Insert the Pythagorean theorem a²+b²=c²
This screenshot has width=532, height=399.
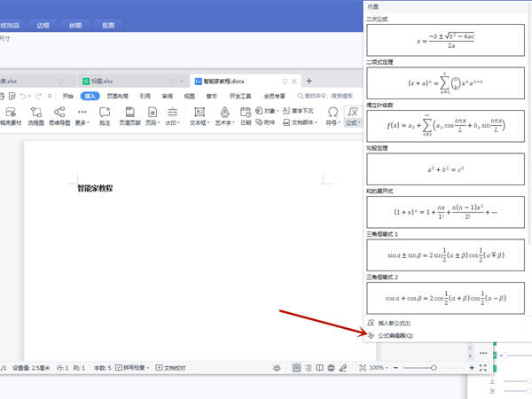tap(445, 169)
